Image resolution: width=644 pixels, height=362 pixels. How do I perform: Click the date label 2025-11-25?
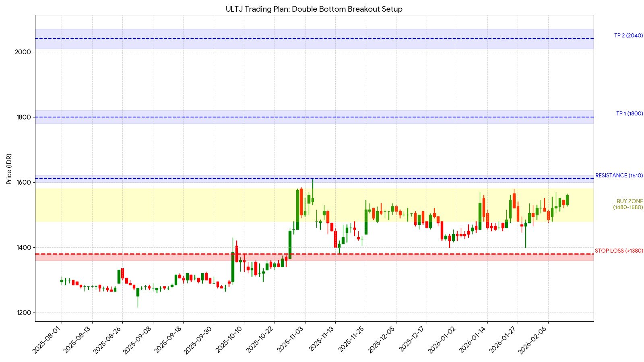352,340
